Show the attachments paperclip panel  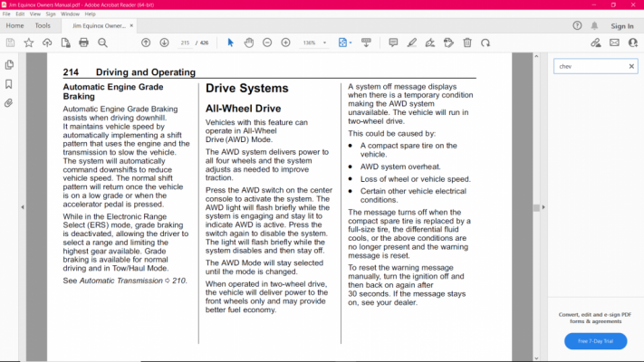tap(9, 103)
